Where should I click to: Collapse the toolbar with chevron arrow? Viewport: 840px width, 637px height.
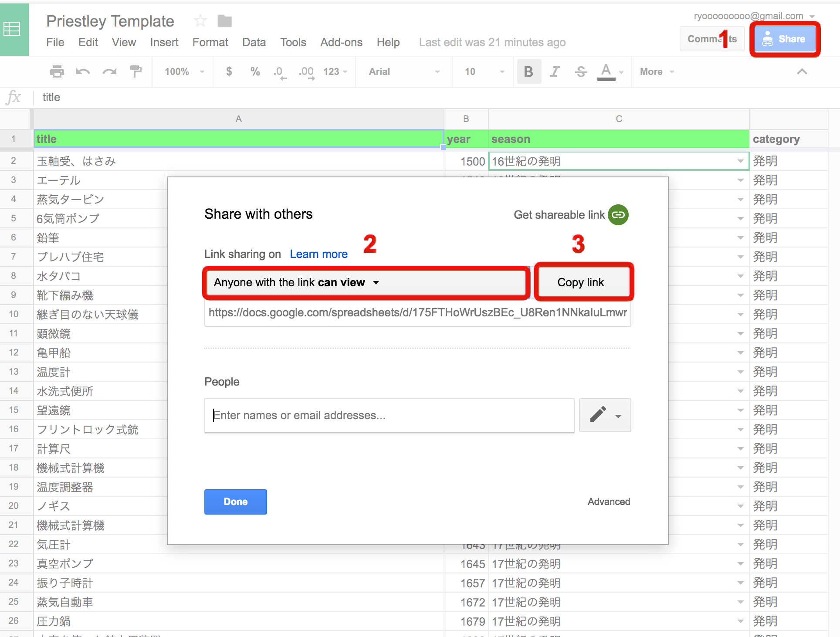tap(802, 71)
